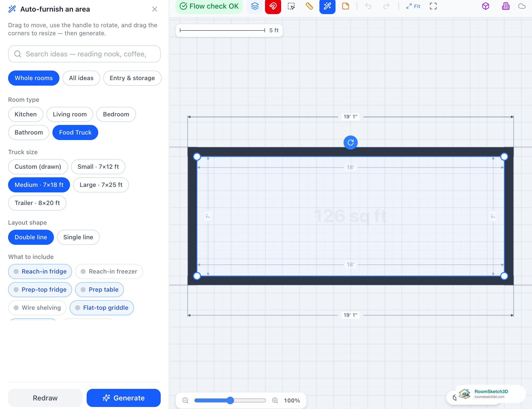
Task: Zoom out with the minus magnifier
Action: pyautogui.click(x=185, y=400)
